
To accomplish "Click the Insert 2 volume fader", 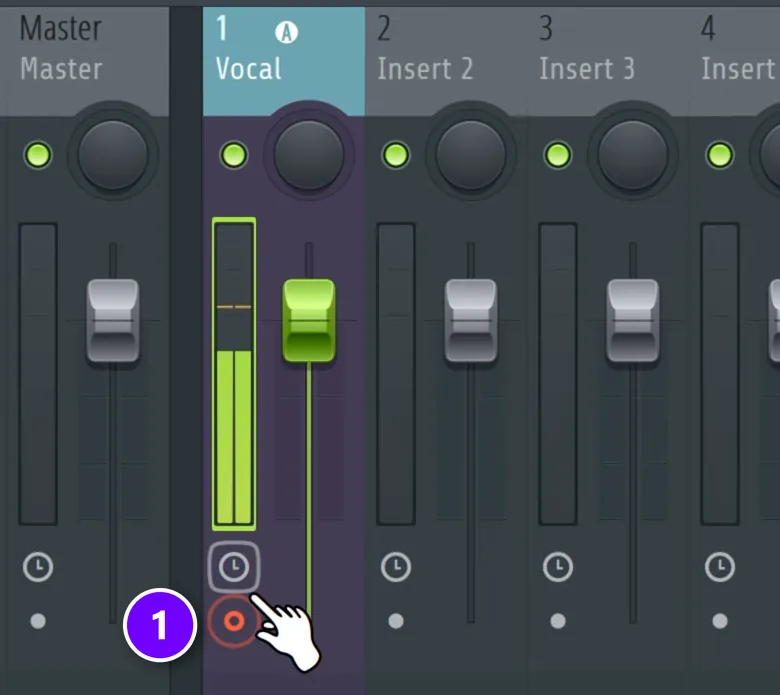I will click(471, 320).
